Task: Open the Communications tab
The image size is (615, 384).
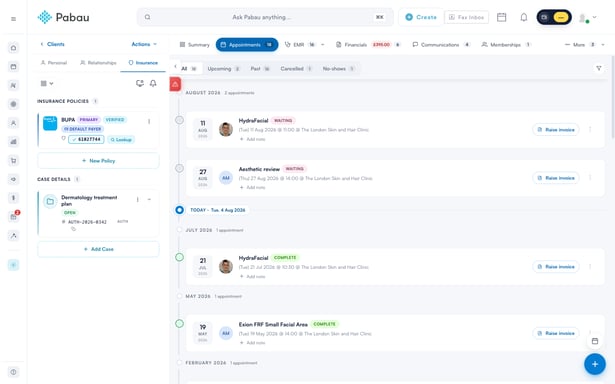Action: (441, 45)
